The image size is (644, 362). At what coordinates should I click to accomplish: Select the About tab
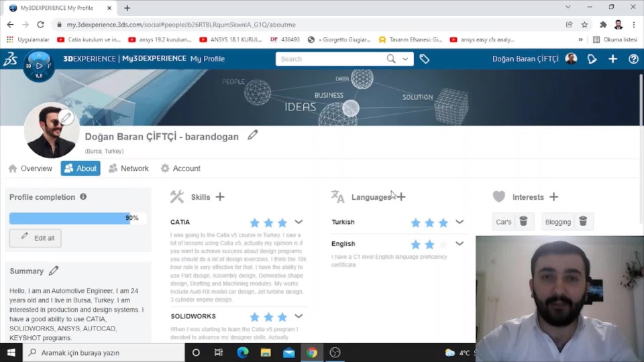(x=80, y=168)
